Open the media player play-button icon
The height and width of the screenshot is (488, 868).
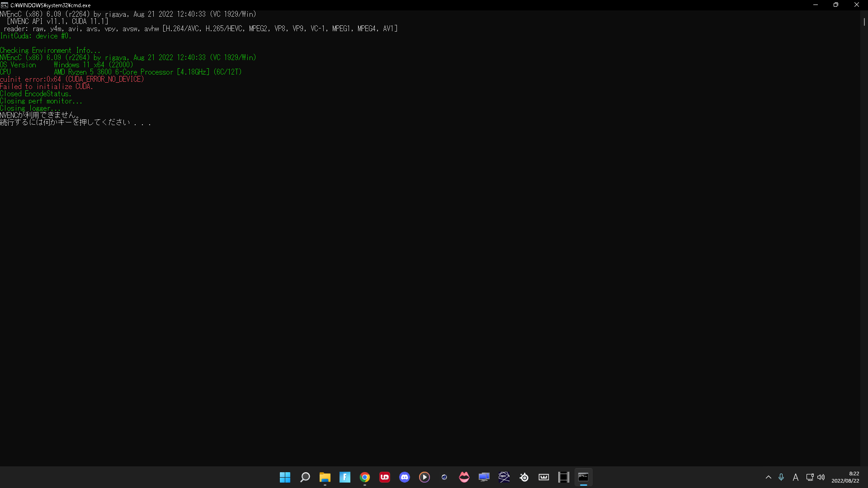click(x=425, y=477)
